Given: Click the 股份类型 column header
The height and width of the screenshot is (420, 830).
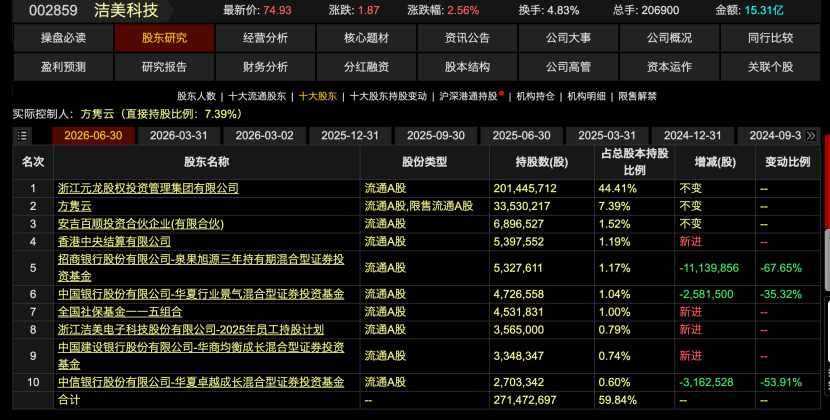Looking at the screenshot, I should pyautogui.click(x=425, y=162).
